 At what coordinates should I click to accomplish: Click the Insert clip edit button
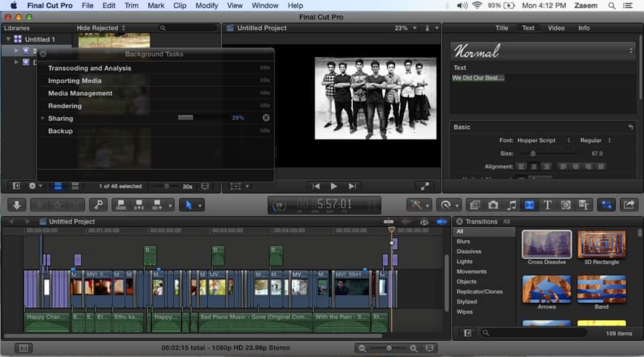(139, 205)
